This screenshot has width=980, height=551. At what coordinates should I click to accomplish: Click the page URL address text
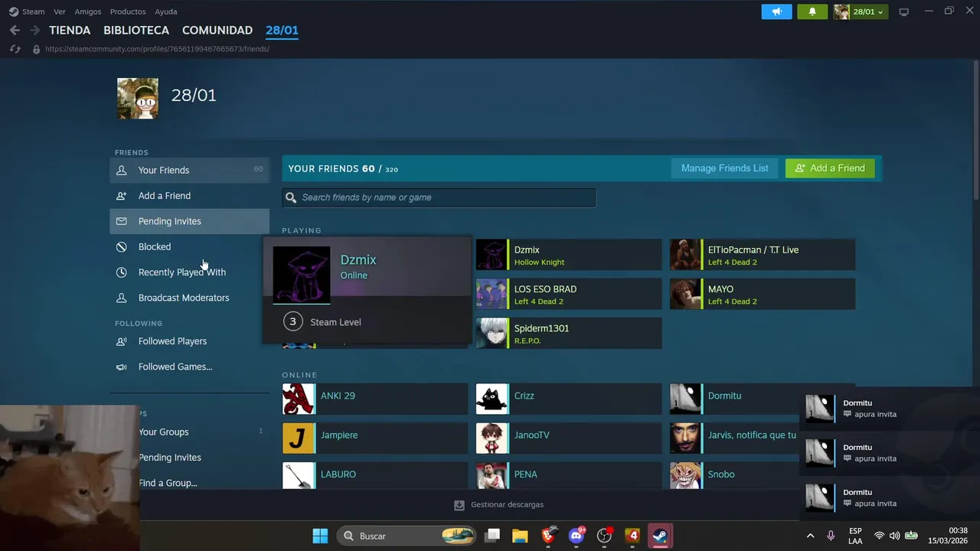tap(157, 49)
